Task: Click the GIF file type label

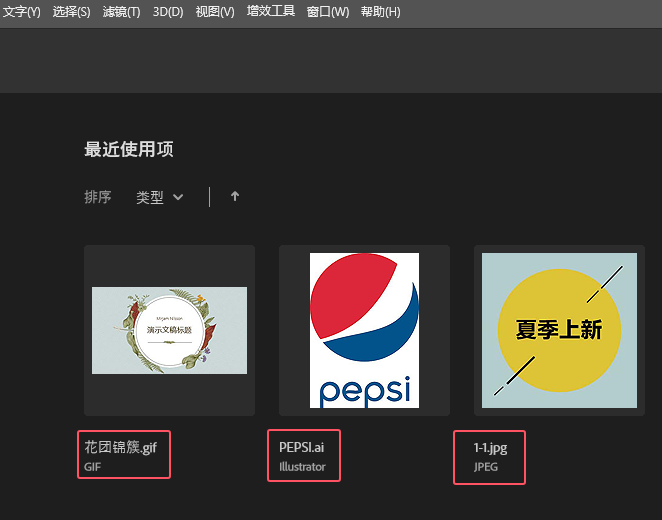Action: [92, 467]
